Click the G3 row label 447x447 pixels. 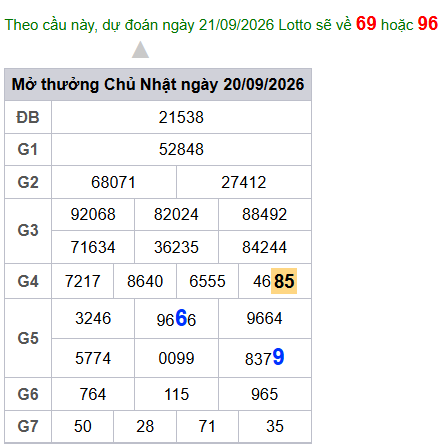coord(28,230)
